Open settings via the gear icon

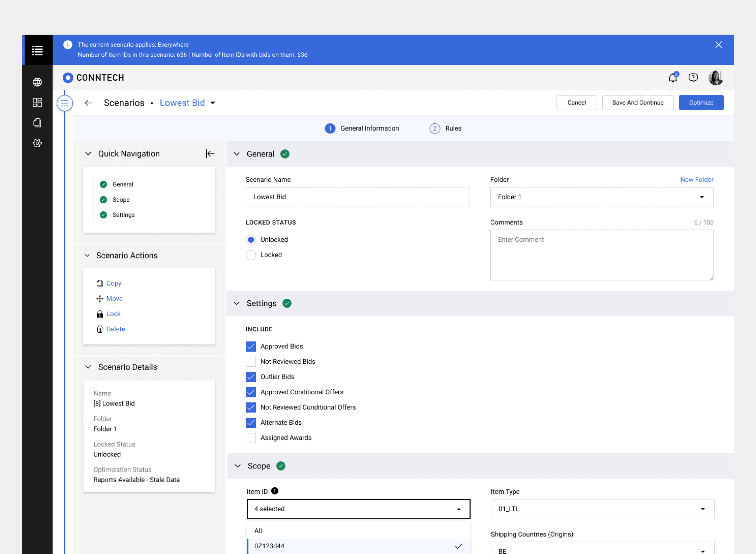37,143
